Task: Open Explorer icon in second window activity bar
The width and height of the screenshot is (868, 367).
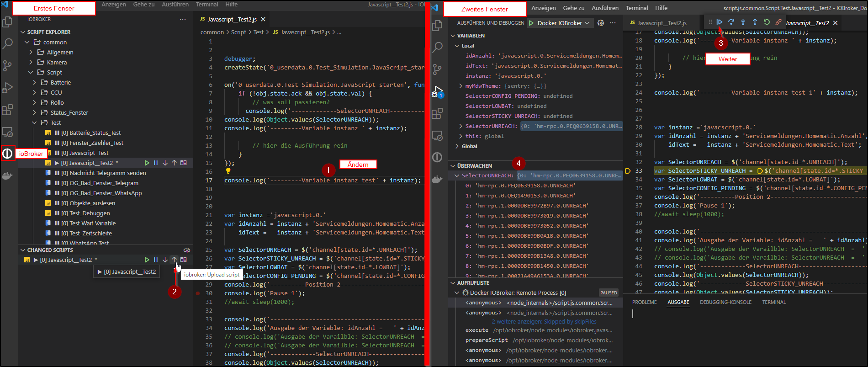Action: pos(437,25)
